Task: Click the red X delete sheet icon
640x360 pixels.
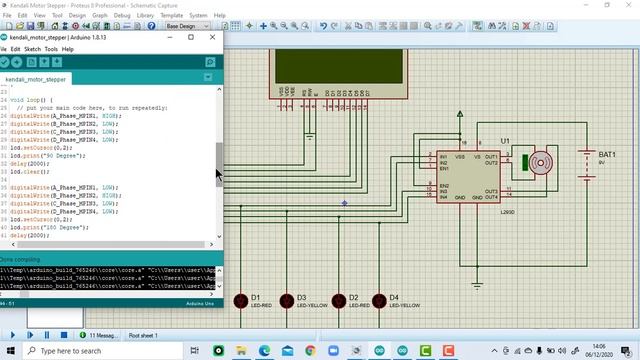Action: click(527, 26)
